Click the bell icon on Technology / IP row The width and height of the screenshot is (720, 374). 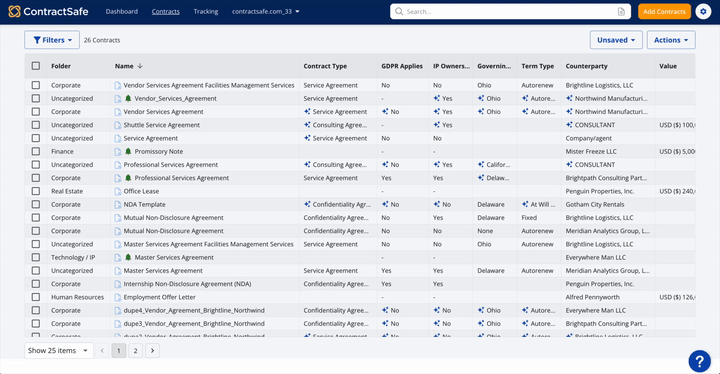click(x=128, y=257)
